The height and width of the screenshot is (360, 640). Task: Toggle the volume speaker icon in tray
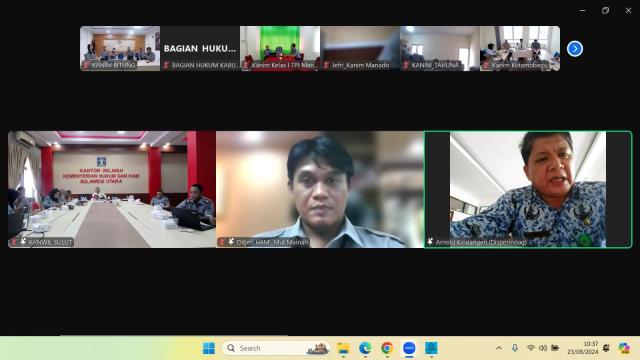(x=543, y=348)
